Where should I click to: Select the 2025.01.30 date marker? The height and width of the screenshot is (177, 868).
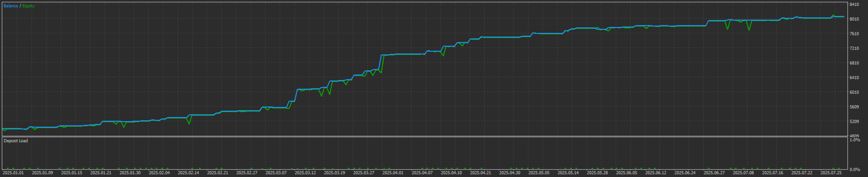click(130, 173)
